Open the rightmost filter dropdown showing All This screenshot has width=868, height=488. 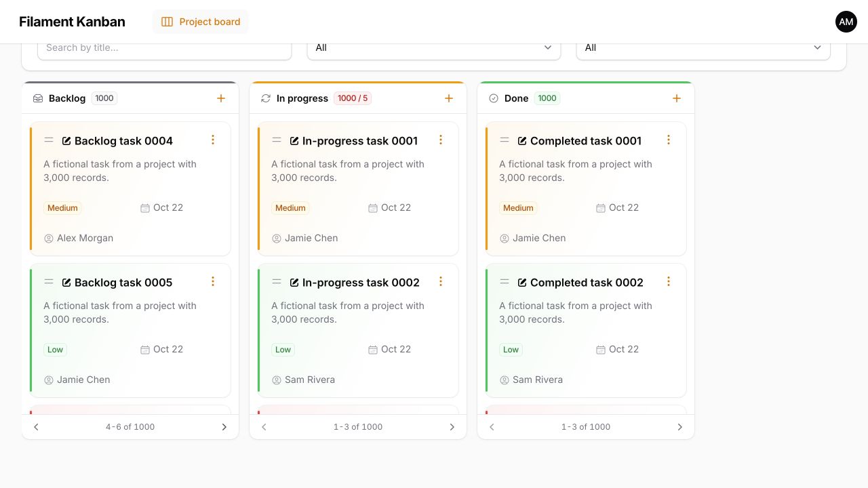click(x=703, y=47)
